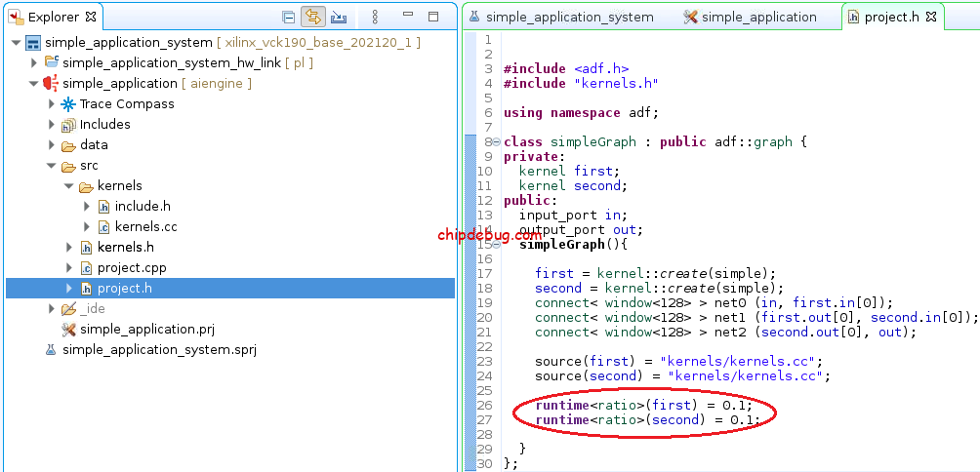Close the project.h editor tab
980x472 pixels.
[930, 17]
